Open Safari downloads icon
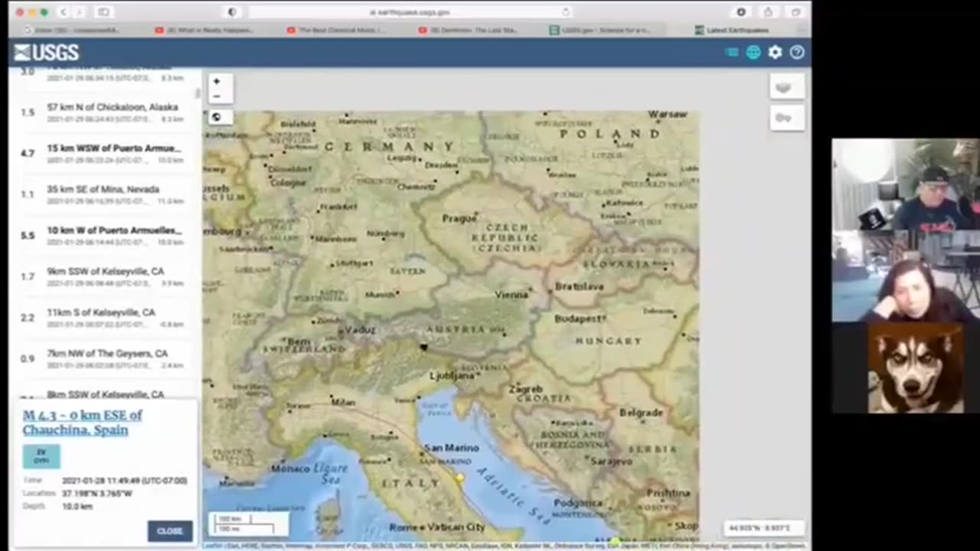 click(x=741, y=12)
